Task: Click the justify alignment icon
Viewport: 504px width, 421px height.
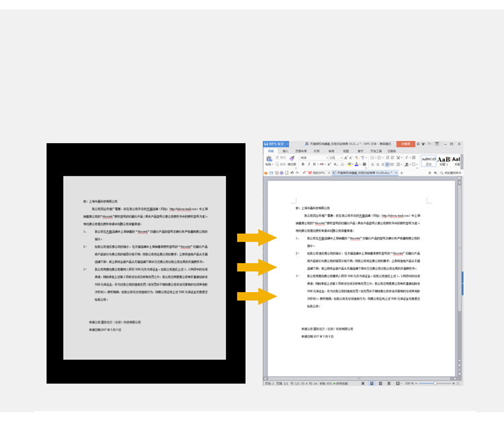Action: point(387,164)
